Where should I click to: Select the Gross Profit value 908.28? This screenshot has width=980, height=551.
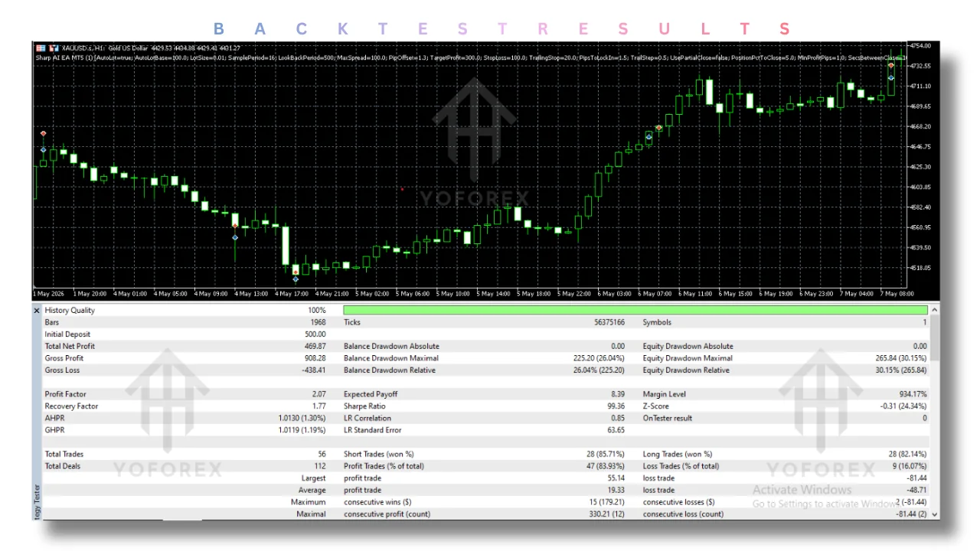315,358
